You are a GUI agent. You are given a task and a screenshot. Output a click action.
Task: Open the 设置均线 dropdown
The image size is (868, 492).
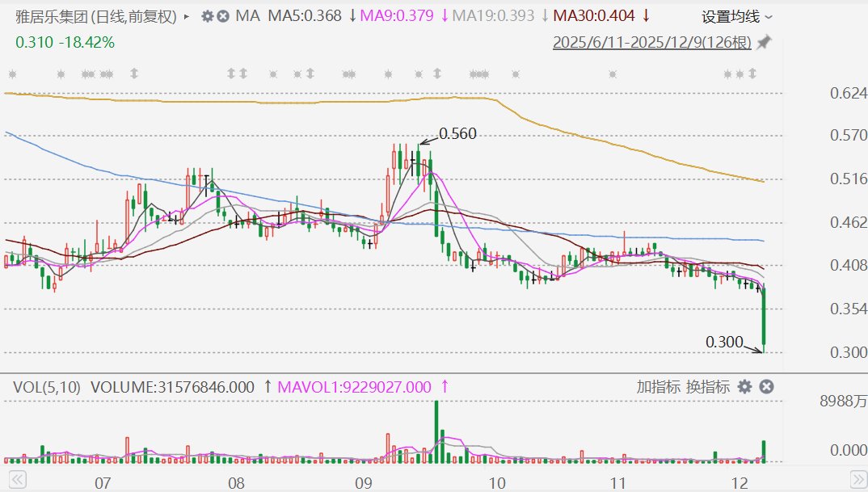(737, 17)
